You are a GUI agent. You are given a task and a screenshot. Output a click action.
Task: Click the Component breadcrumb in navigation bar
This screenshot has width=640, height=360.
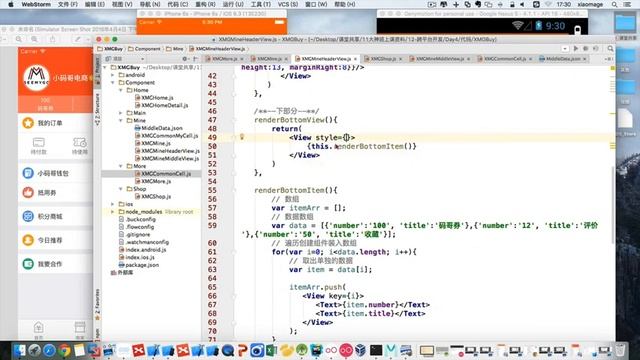coord(144,49)
